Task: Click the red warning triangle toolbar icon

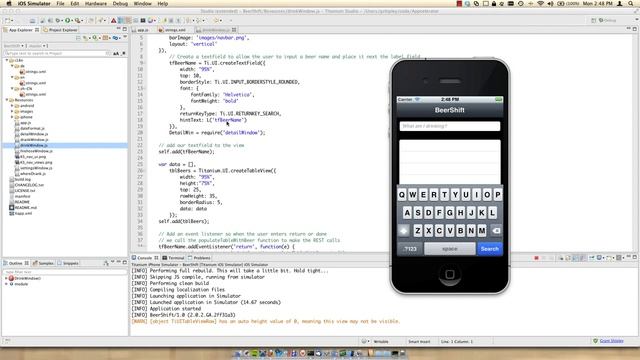Action: tap(113, 20)
